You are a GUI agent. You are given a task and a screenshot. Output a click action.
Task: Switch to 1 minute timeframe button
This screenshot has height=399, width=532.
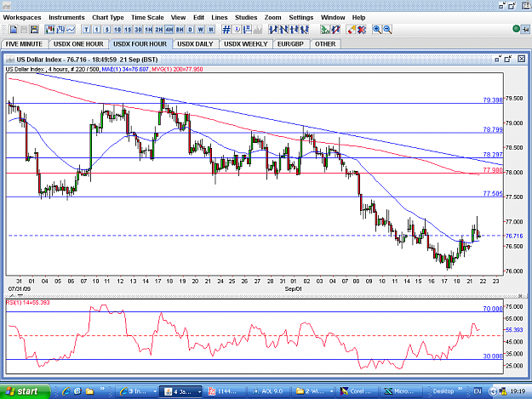(x=97, y=30)
